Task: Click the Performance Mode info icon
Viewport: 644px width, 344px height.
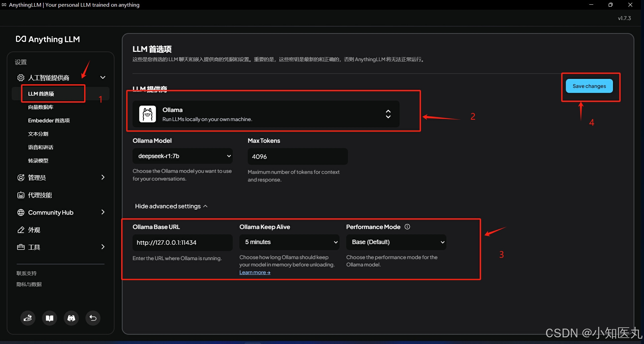Action: point(407,227)
